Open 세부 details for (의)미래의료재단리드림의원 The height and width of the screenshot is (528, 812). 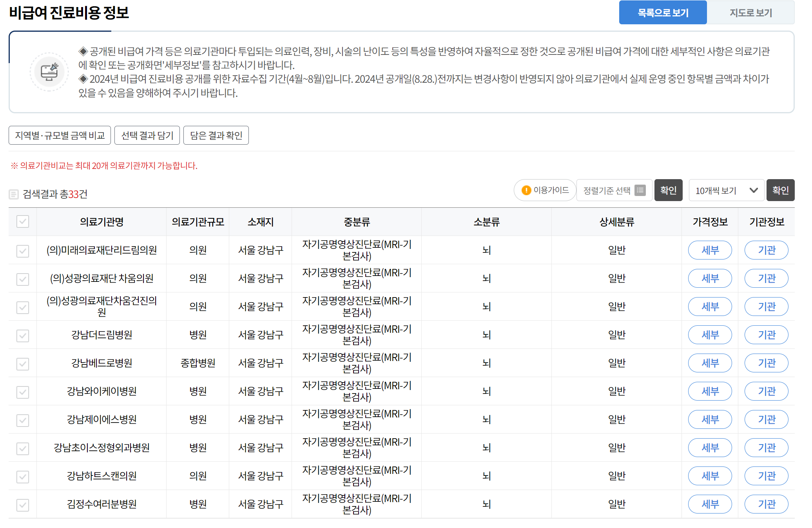click(710, 250)
